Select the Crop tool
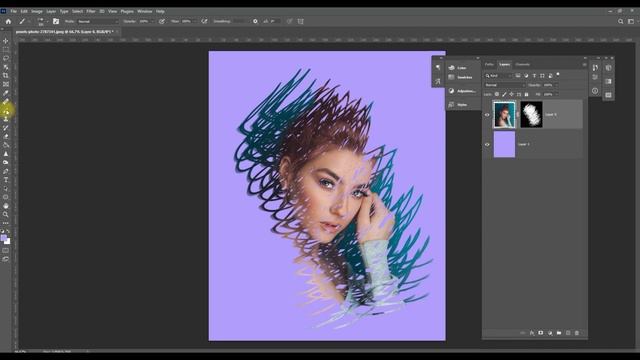 (6, 76)
